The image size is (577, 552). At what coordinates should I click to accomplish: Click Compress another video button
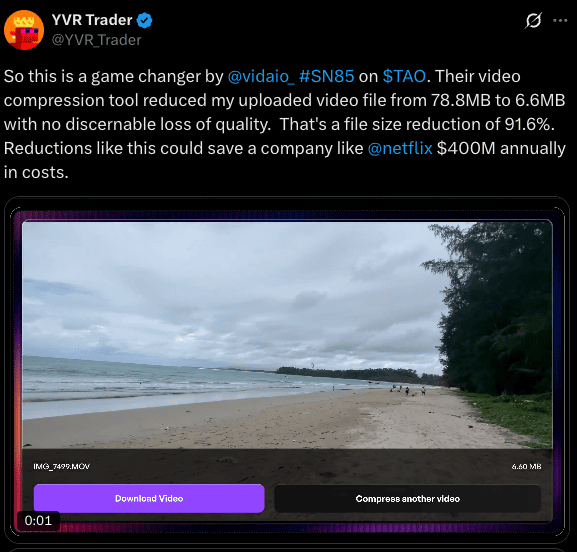(x=407, y=499)
